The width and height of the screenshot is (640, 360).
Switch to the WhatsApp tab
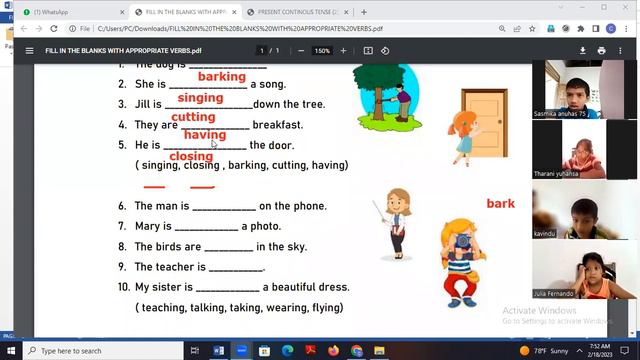73,12
